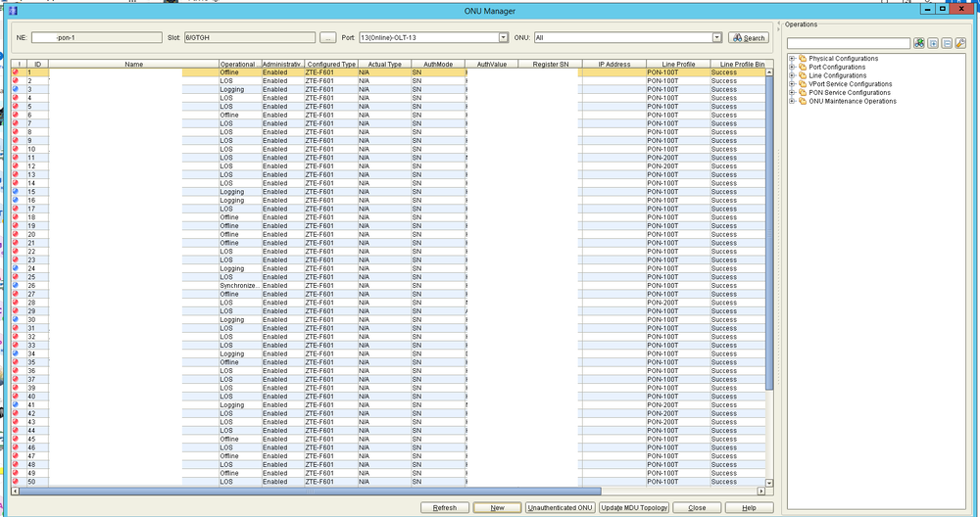This screenshot has height=517, width=980.
Task: Sort by the Register SN column header
Action: [551, 64]
